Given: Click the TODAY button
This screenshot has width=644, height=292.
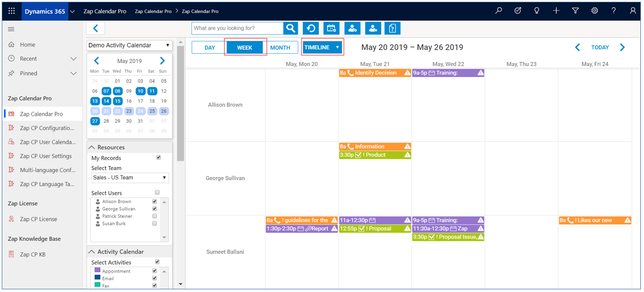Looking at the screenshot, I should [600, 47].
